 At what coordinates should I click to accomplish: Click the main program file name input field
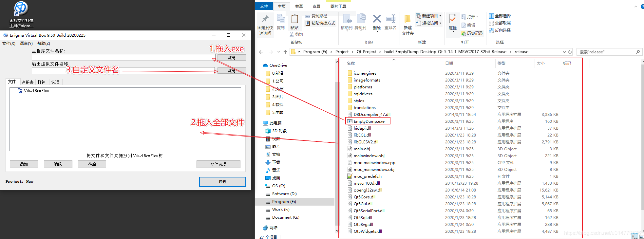[x=123, y=58]
